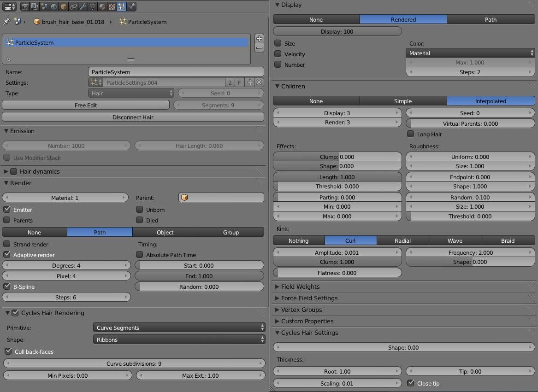Image resolution: width=538 pixels, height=392 pixels.
Task: Adjust the Flatness slider
Action: [337, 273]
